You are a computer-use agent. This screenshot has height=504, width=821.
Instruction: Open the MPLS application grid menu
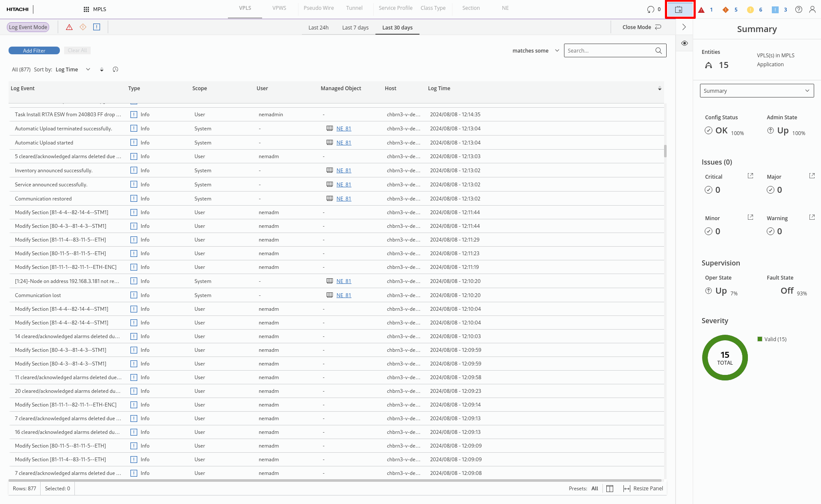point(86,9)
